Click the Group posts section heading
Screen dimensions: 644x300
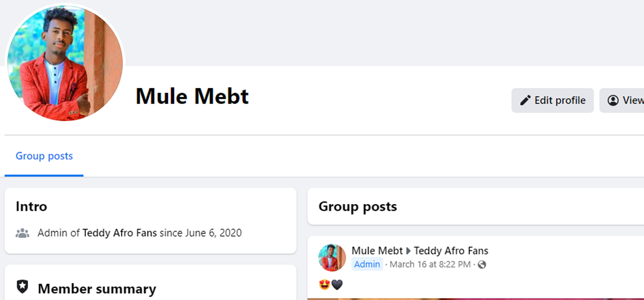pos(357,206)
